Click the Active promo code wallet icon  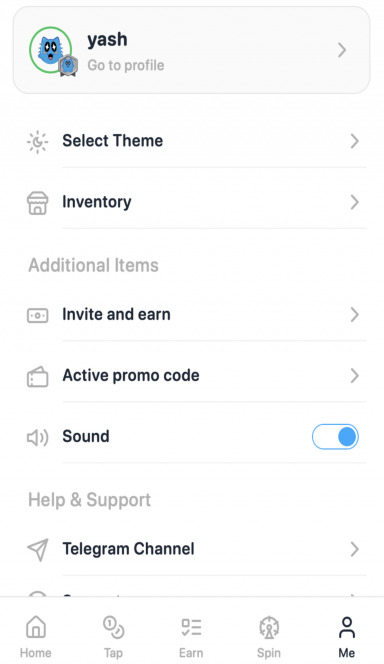pyautogui.click(x=37, y=376)
